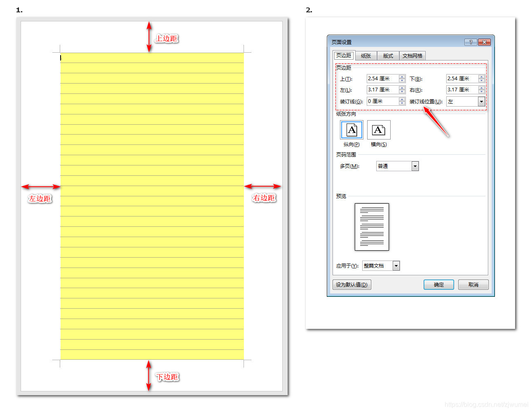Open the 应用于 dropdown showing 整篇文档
Viewport: 532px width, 412px height.
click(x=381, y=266)
